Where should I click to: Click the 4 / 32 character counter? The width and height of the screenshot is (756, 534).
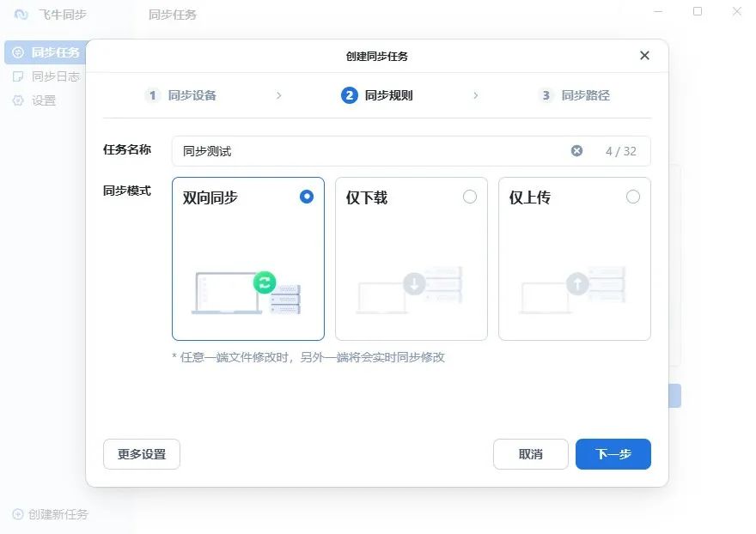click(x=621, y=151)
